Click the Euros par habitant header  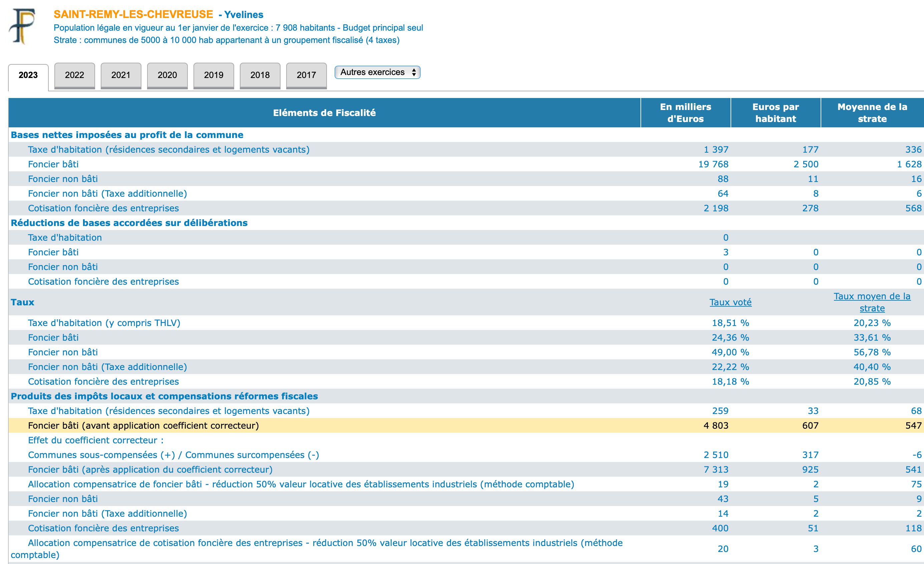pos(775,113)
